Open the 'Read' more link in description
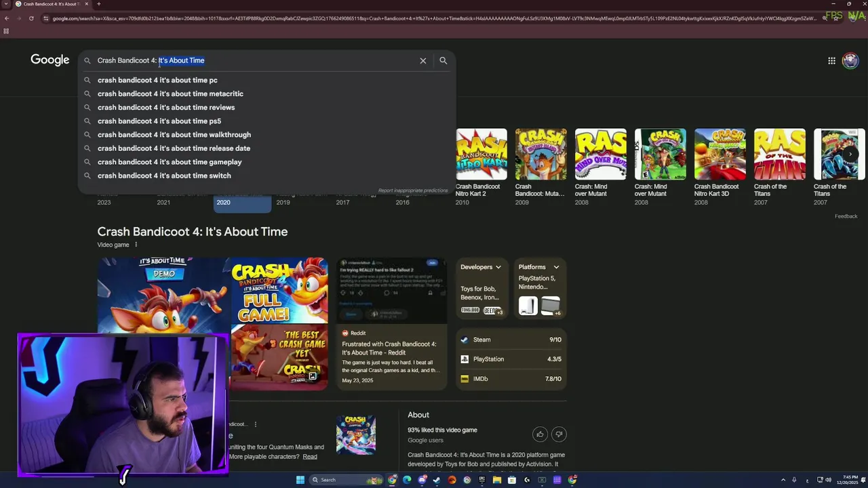The image size is (868, 488). pos(310,457)
